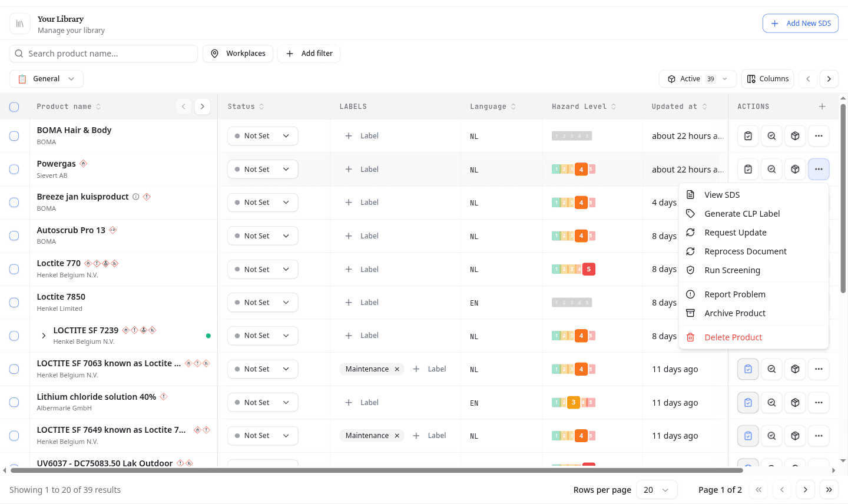Click the horizontal scrollbar thumb

coord(377,470)
